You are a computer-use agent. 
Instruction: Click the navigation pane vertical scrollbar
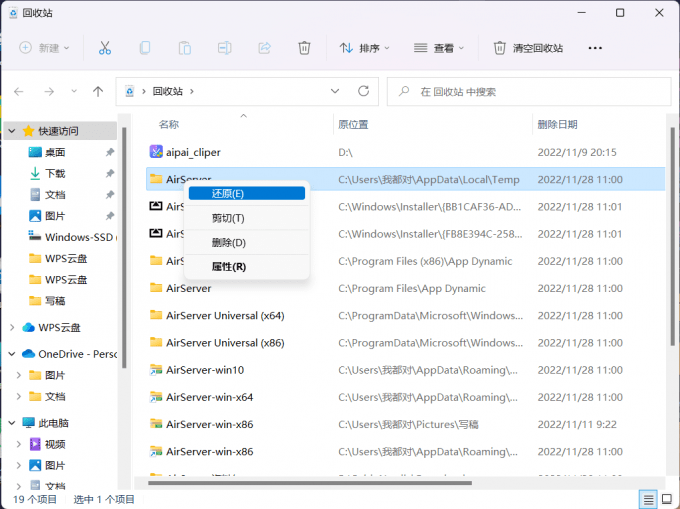[124, 248]
